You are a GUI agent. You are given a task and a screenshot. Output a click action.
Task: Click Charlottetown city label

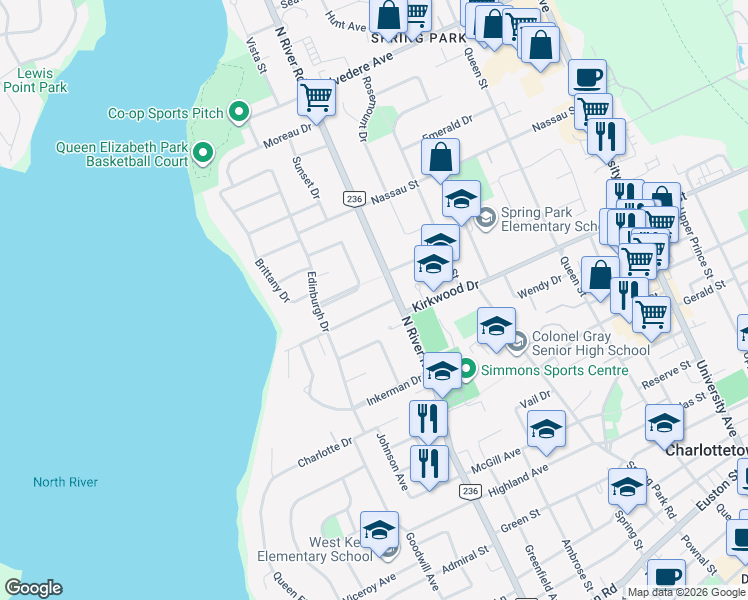click(x=706, y=450)
